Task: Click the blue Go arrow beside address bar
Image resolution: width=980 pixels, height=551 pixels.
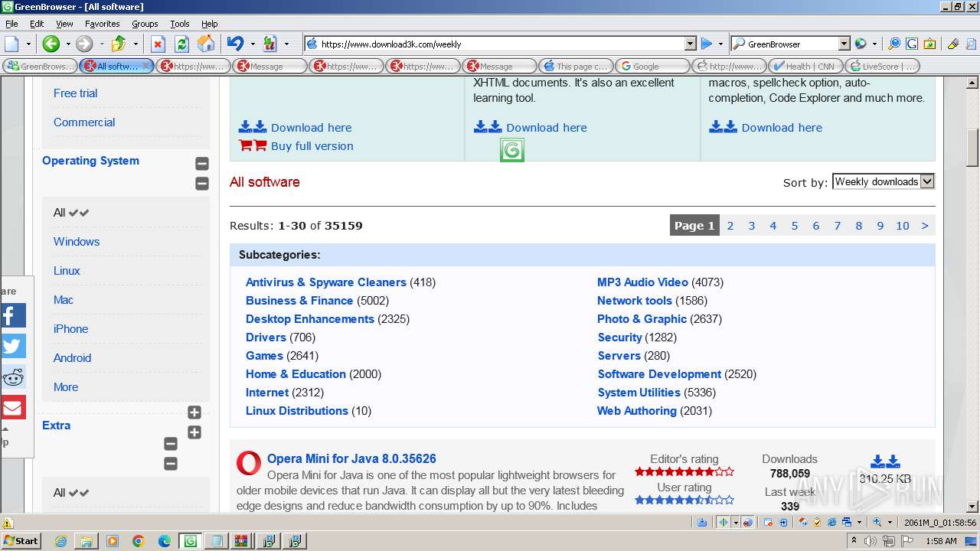Action: click(x=707, y=44)
